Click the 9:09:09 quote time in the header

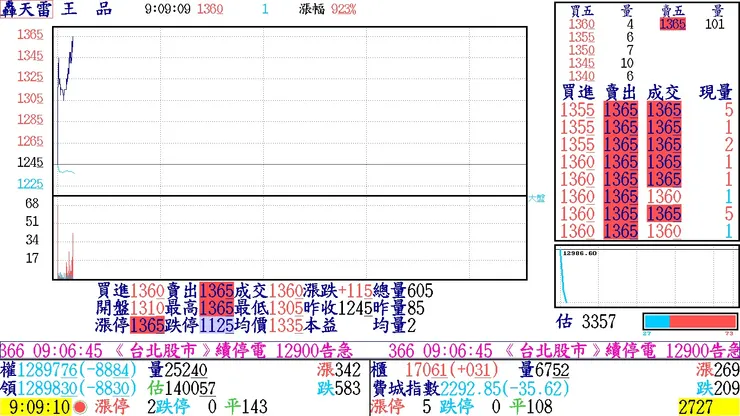[x=168, y=9]
